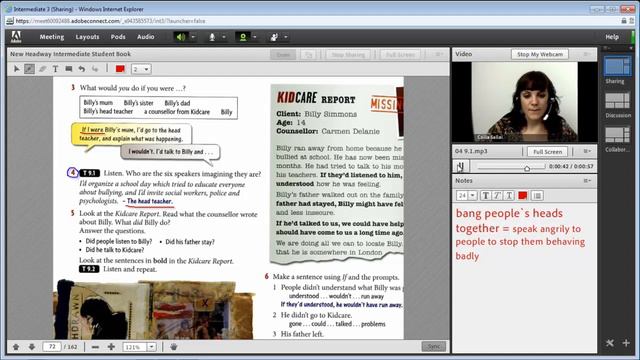
Task: Toggle the webcam icon in menu bar
Action: pyautogui.click(x=243, y=37)
